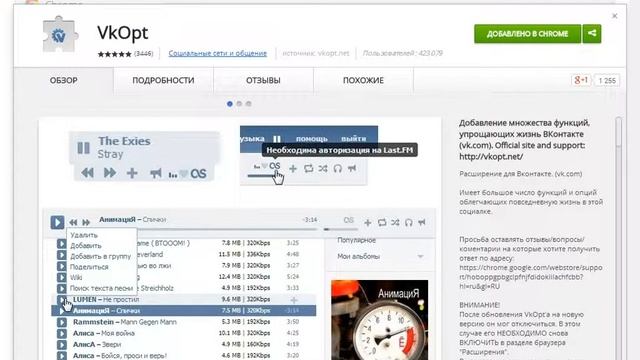Select the highlighted АнимациЯ – Спички track row

(184, 311)
